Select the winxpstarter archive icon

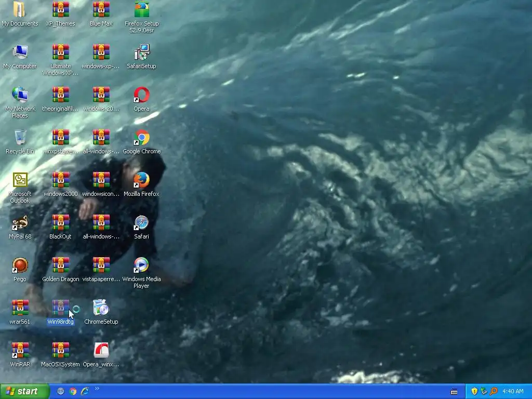[x=60, y=137]
